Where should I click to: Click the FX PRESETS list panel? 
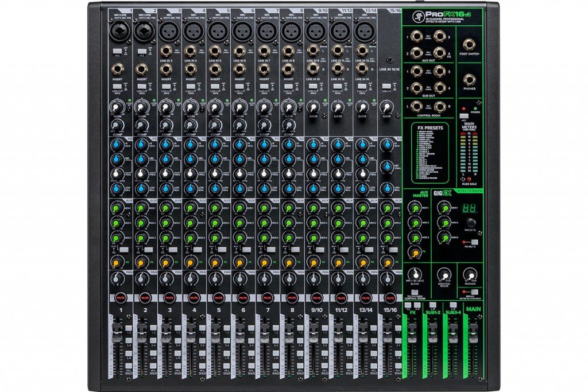[x=430, y=153]
